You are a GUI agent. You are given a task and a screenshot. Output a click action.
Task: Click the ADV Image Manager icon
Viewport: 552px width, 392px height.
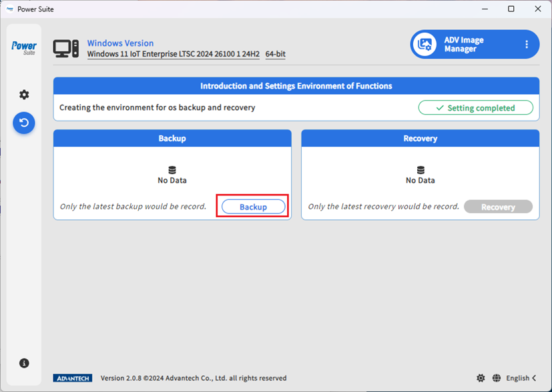[425, 45]
